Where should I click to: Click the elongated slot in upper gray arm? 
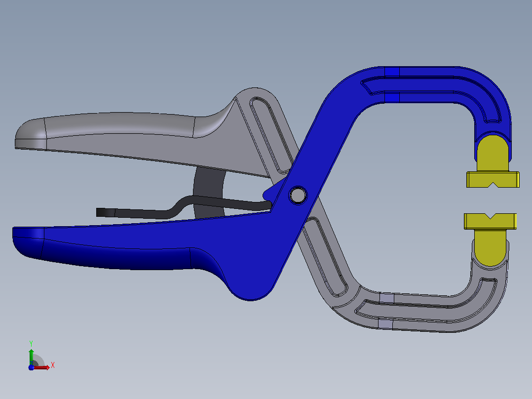(270, 135)
